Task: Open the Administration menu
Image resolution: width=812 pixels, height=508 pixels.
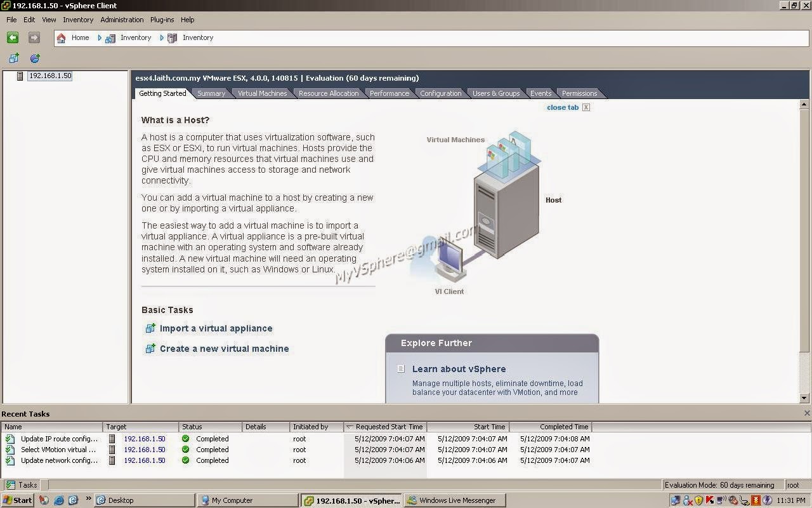Action: [122, 20]
